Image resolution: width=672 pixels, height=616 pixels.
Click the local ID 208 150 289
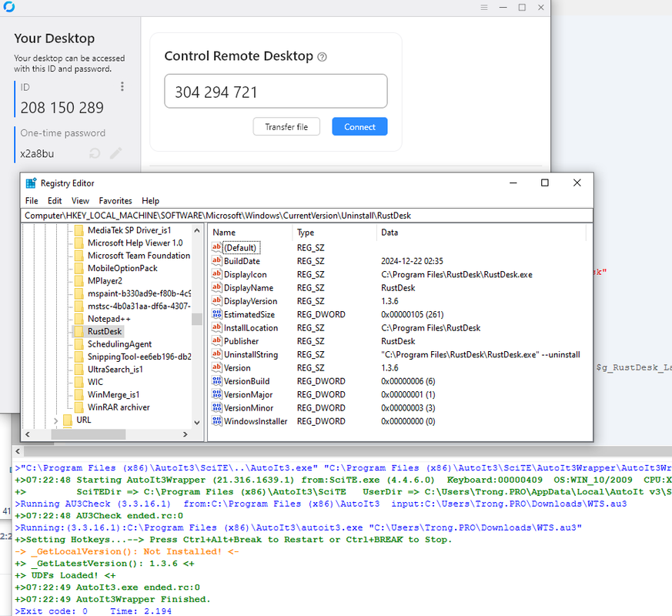pos(62,108)
